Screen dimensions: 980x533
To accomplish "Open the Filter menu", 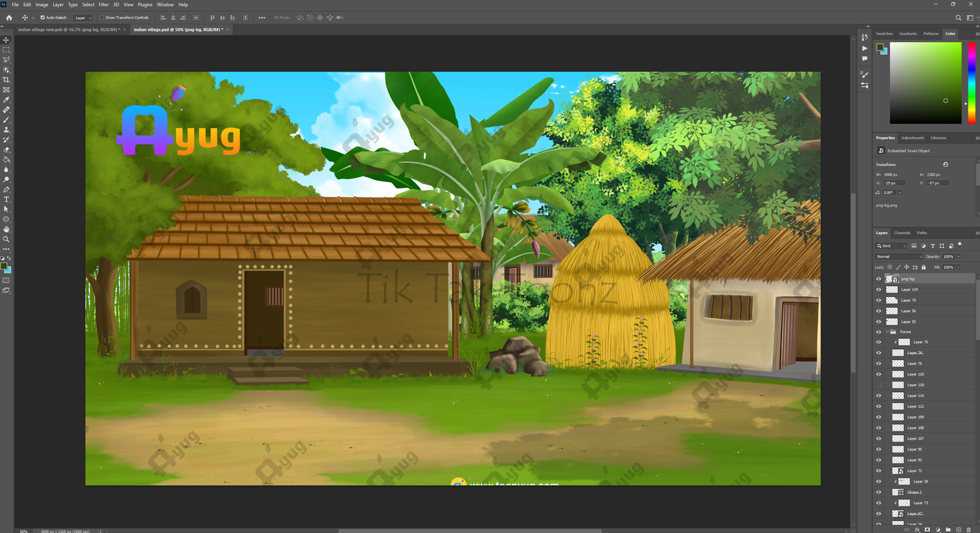I will click(x=104, y=4).
